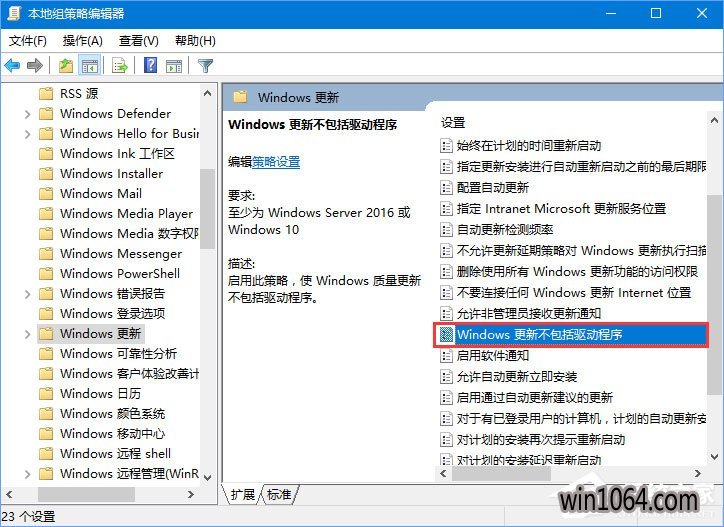Screen dimensions: 724x527
Task: Open the 文件(F) menu
Action: click(28, 41)
